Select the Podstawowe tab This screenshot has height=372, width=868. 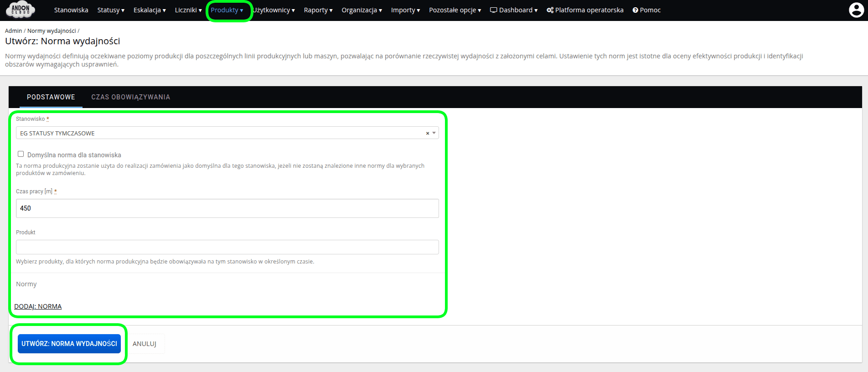51,97
